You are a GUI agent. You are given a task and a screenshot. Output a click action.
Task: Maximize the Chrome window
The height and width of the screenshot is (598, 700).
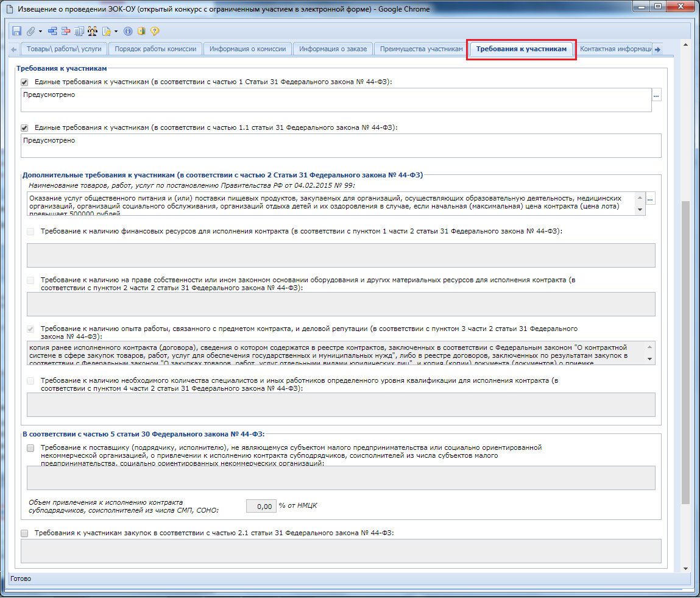[658, 7]
